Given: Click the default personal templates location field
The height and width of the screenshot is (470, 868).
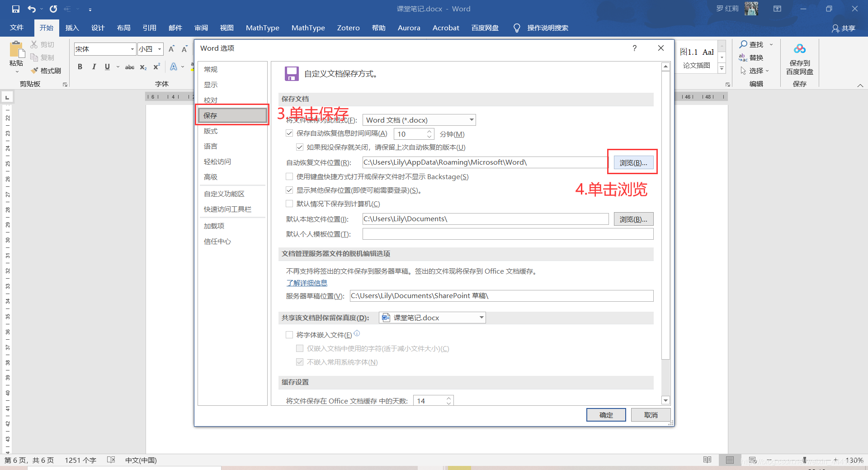Looking at the screenshot, I should [x=508, y=234].
